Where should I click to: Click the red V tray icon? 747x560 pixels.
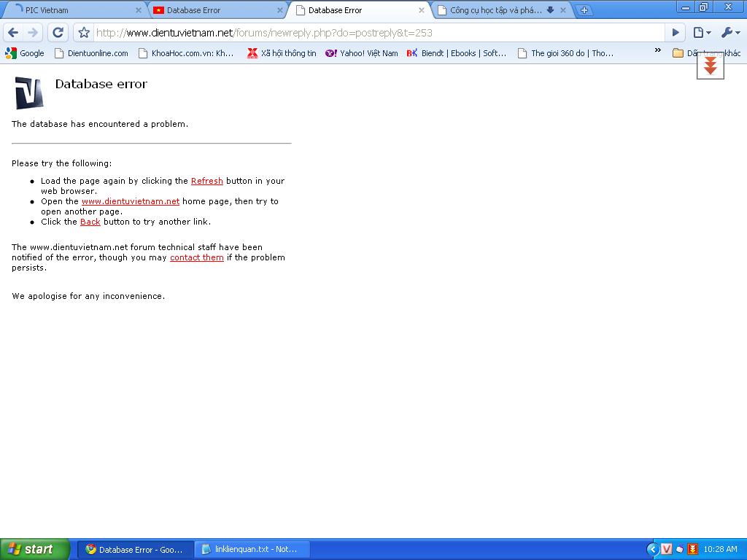tap(667, 550)
